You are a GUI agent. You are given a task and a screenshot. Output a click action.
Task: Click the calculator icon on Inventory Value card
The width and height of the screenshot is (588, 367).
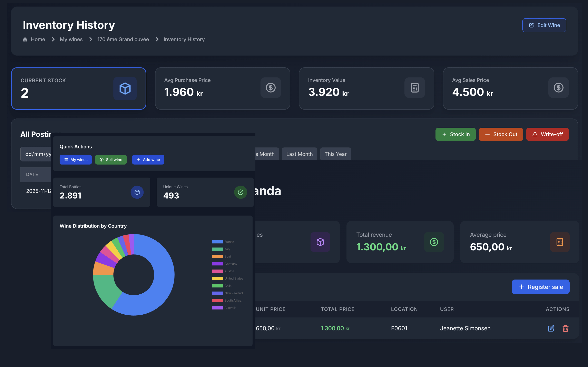click(x=414, y=88)
